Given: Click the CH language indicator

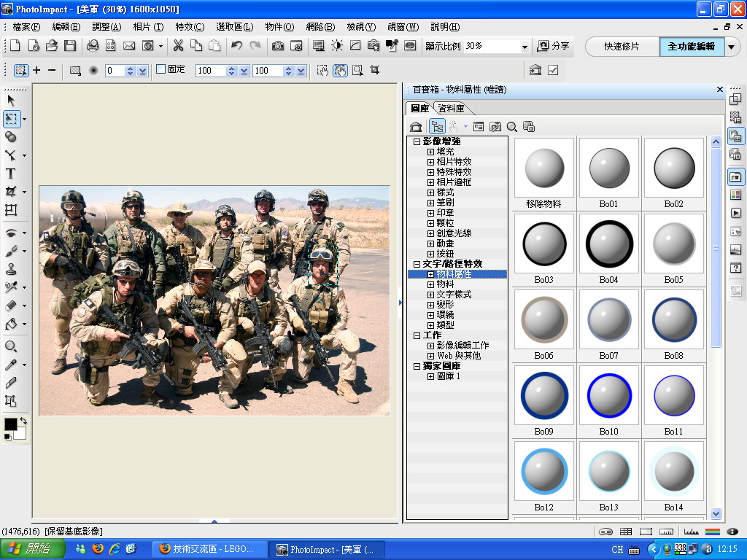Looking at the screenshot, I should (x=617, y=550).
